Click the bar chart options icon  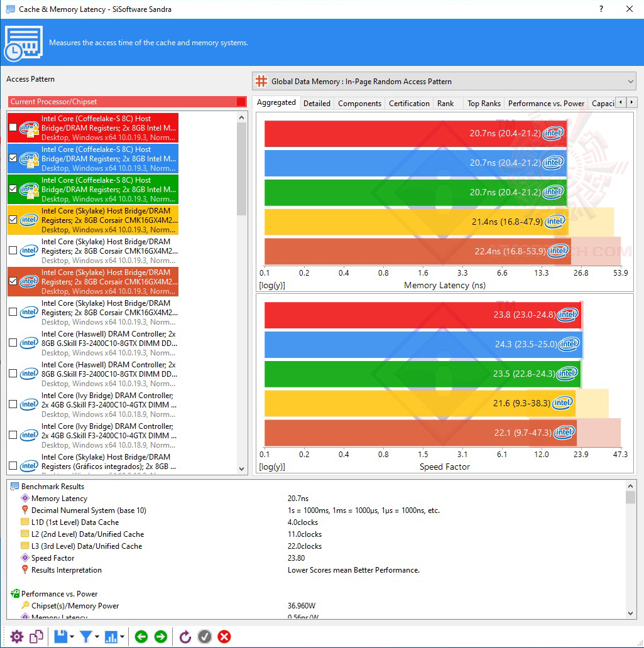click(111, 637)
